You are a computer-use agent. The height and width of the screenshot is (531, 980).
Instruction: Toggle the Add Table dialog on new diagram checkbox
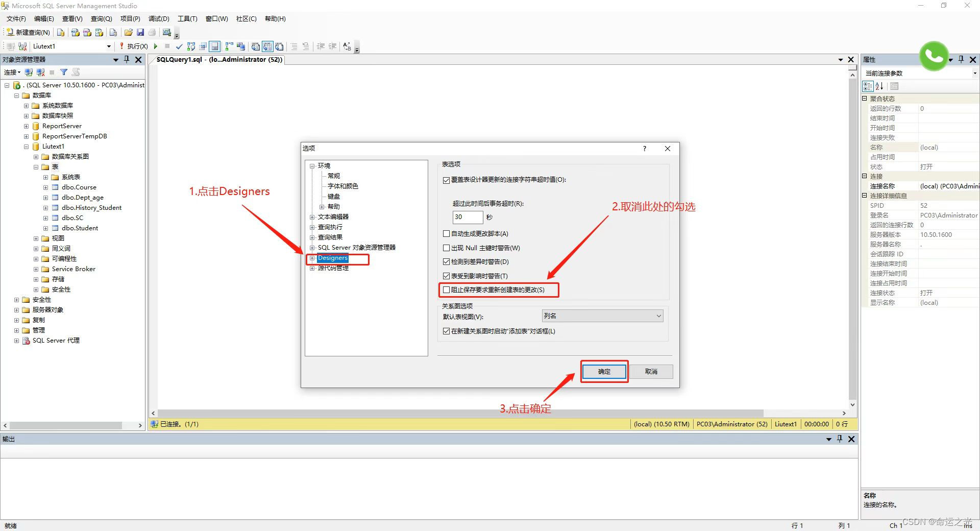coord(447,331)
